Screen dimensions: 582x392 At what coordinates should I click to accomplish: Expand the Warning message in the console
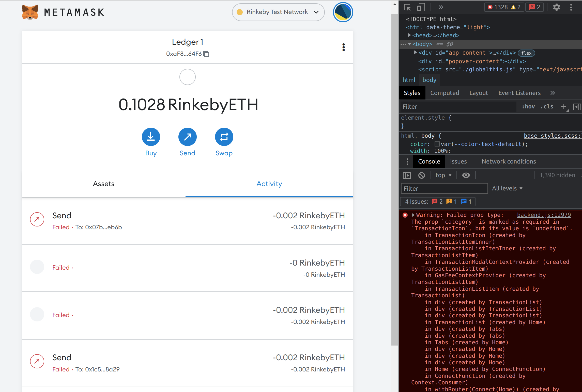tap(413, 215)
